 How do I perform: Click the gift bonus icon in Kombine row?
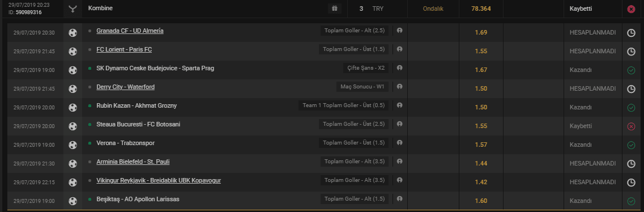click(334, 9)
